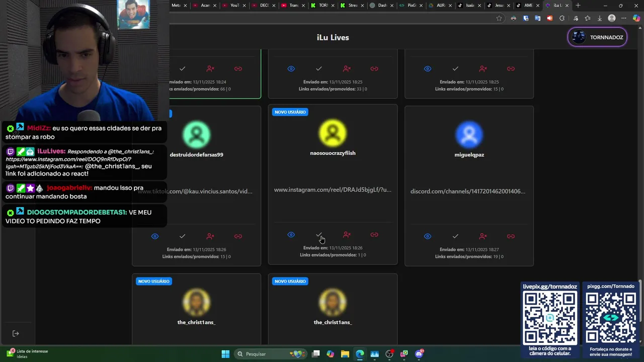Image resolution: width=644 pixels, height=362 pixels.
Task: Click the Pesquisar taskbar search box
Action: [x=271, y=354]
